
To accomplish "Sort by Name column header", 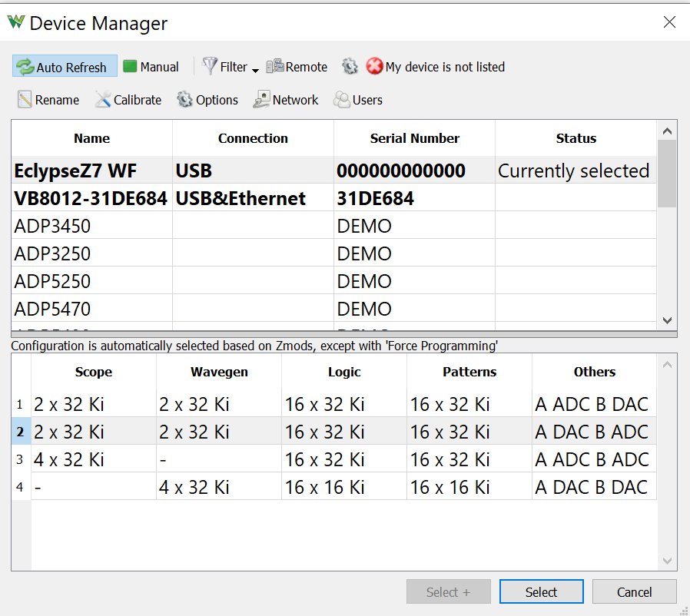I will [91, 138].
